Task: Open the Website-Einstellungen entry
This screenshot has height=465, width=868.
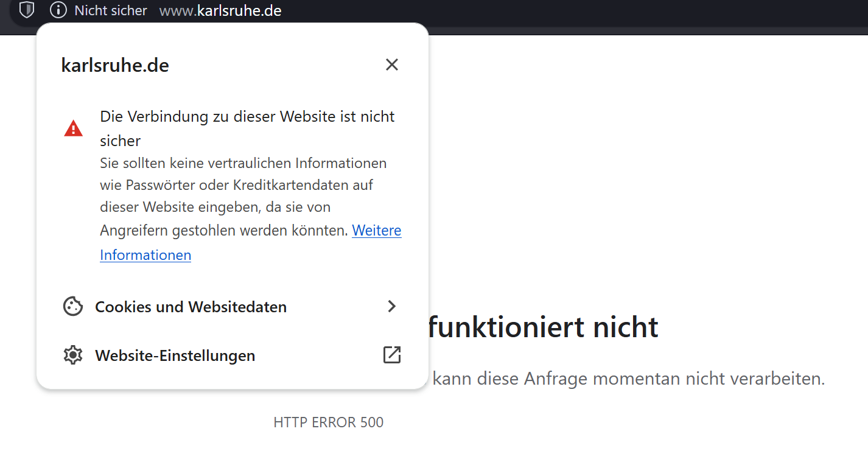Action: pyautogui.click(x=175, y=355)
